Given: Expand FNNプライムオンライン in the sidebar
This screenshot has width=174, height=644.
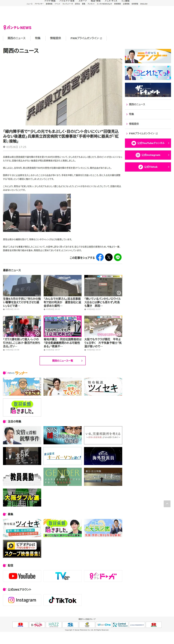Looking at the screenshot, I should pyautogui.click(x=148, y=134).
